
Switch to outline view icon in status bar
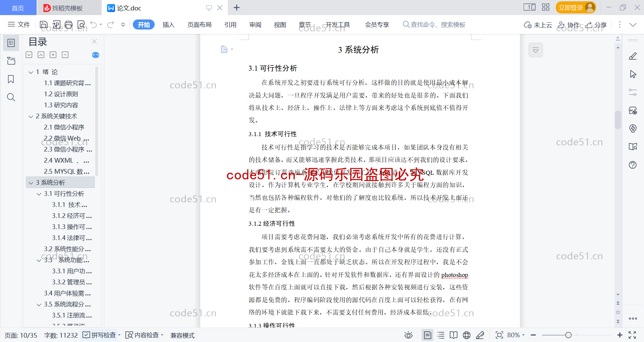tap(441, 335)
